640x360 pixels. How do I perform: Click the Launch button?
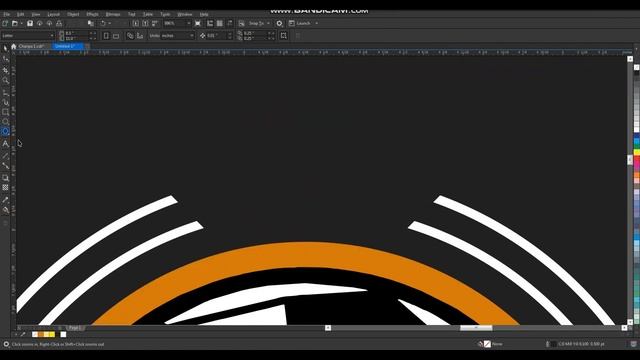[x=300, y=24]
